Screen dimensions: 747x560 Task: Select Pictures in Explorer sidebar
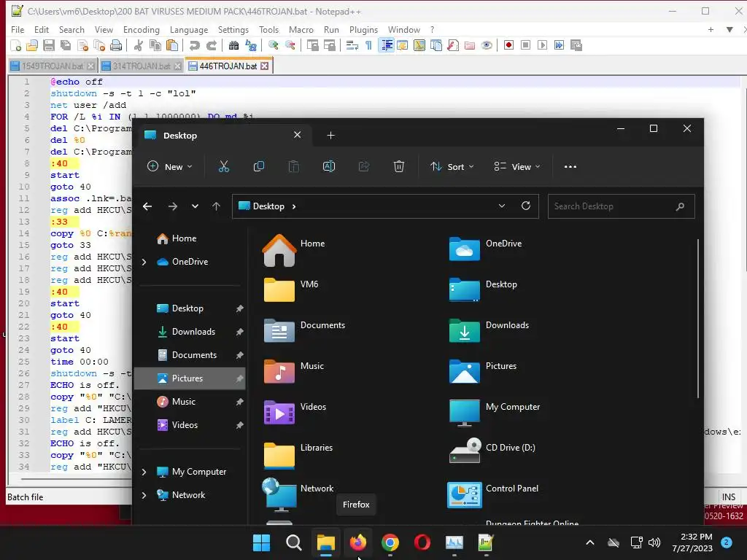coord(190,378)
